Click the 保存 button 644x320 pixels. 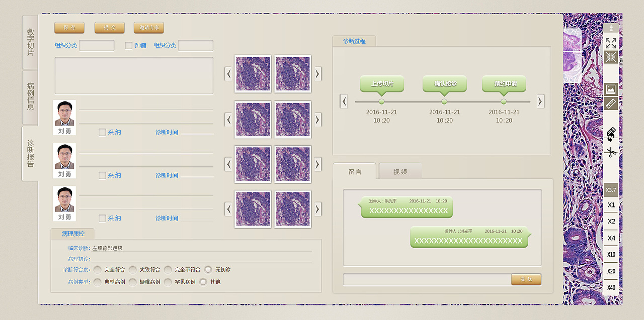[69, 28]
